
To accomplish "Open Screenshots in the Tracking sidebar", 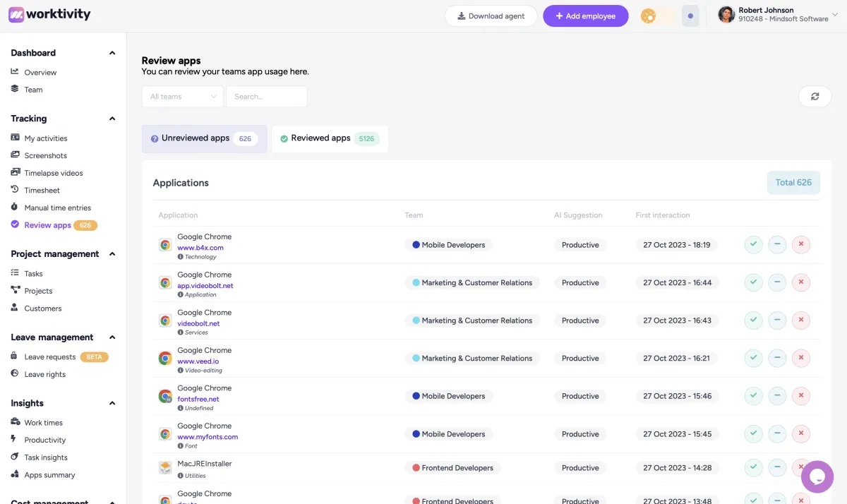I will pos(45,156).
